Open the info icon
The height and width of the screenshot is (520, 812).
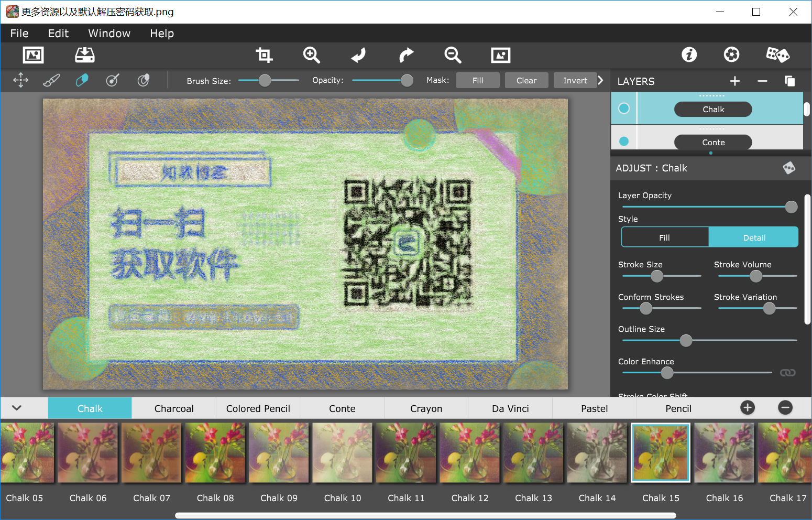[x=689, y=55]
